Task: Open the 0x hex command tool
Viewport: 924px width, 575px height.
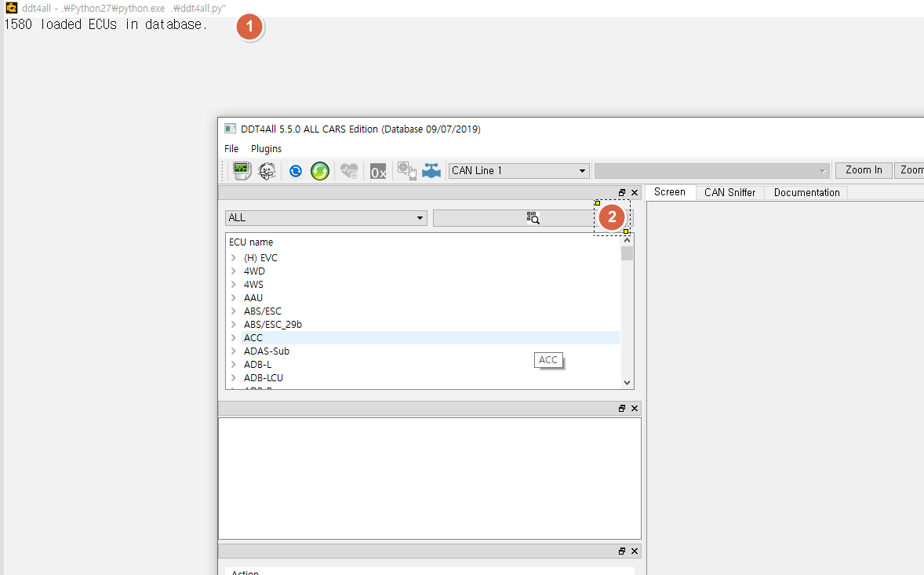Action: (378, 172)
